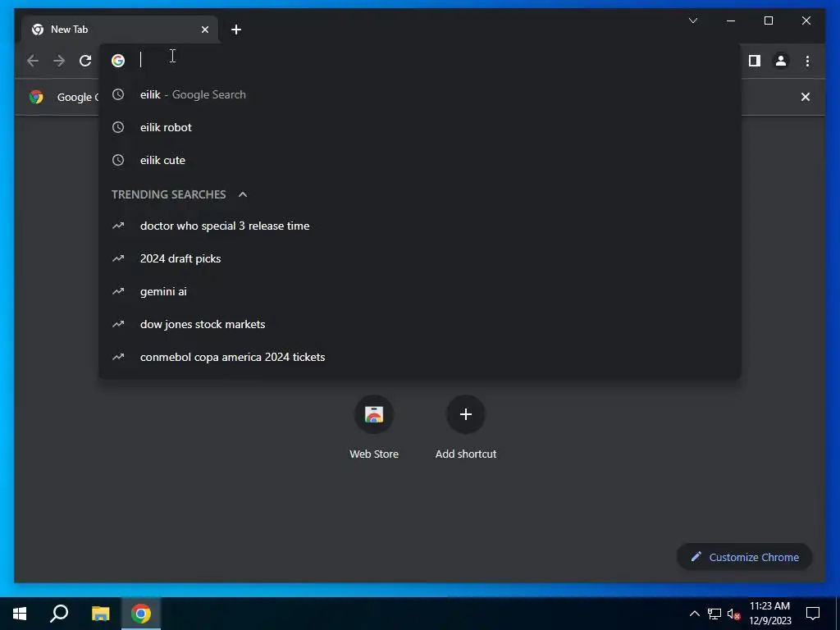This screenshot has width=840, height=630.
Task: Close the New Tab tab
Action: coord(204,30)
